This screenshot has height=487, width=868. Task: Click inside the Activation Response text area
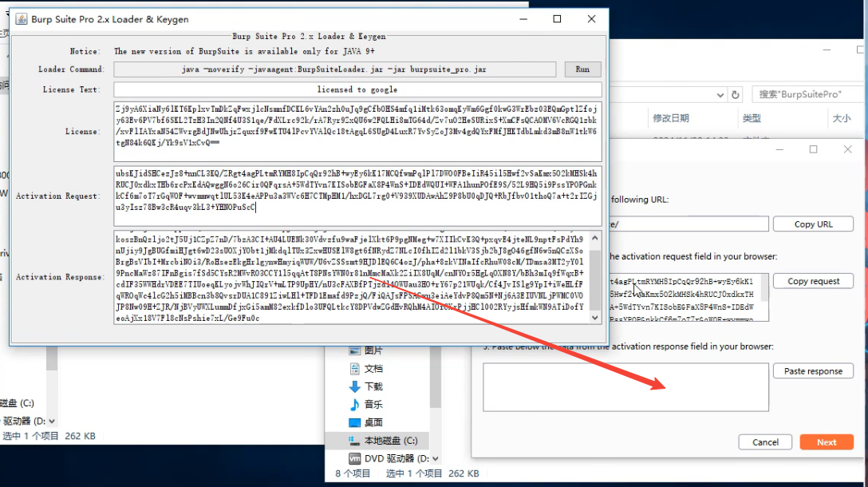click(352, 277)
